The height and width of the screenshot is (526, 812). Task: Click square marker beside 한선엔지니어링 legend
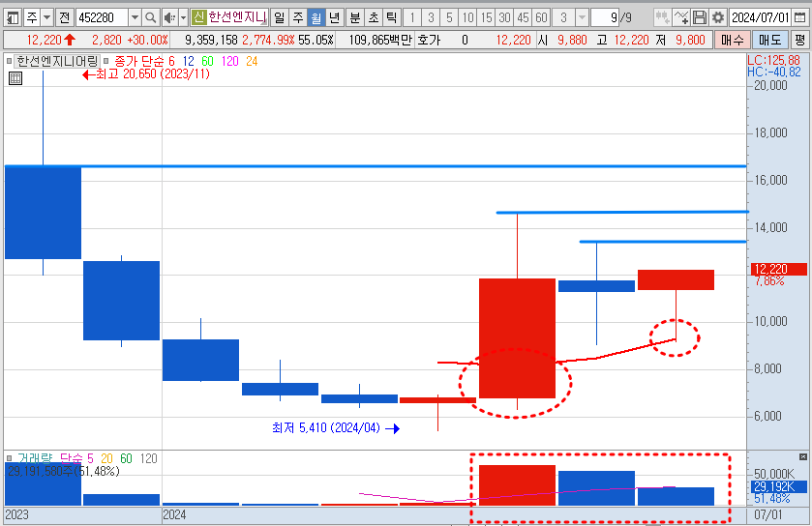[10, 61]
